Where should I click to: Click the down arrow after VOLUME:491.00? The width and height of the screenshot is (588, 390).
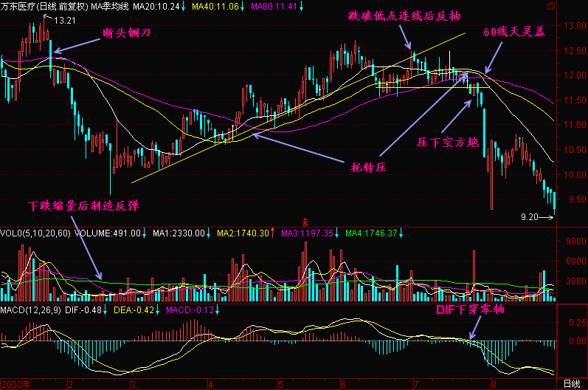pos(145,233)
